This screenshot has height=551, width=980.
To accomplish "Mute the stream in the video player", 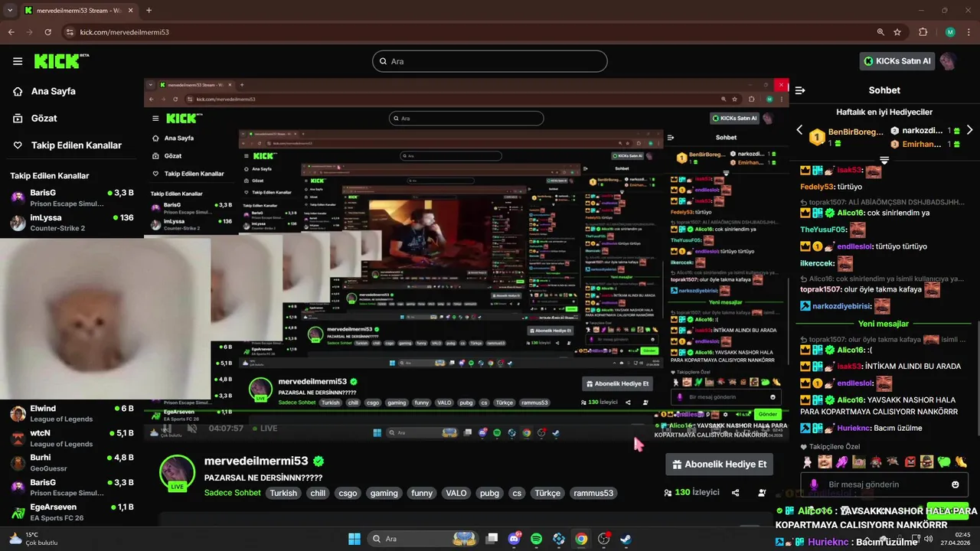I will [191, 429].
